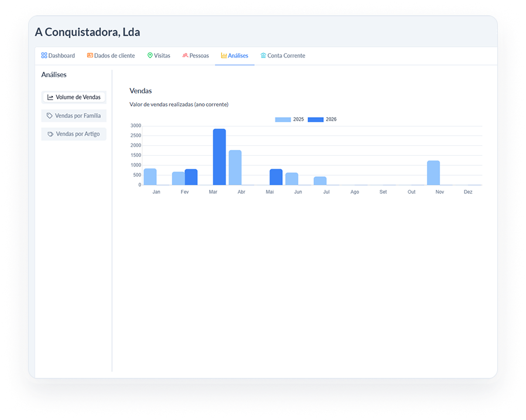The width and height of the screenshot is (526, 420).
Task: Toggle the 2026 legend color swatch
Action: click(316, 119)
